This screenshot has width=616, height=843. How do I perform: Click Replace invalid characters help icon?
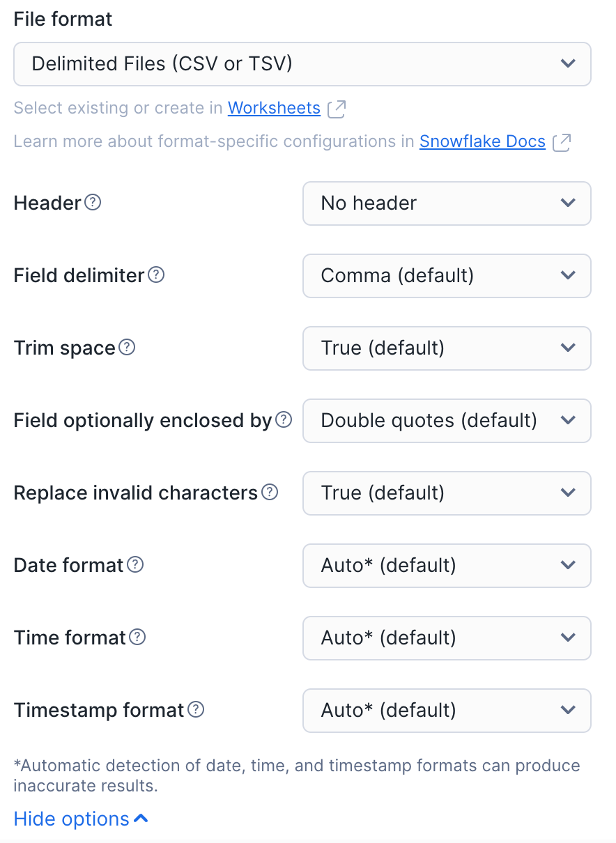pyautogui.click(x=270, y=493)
